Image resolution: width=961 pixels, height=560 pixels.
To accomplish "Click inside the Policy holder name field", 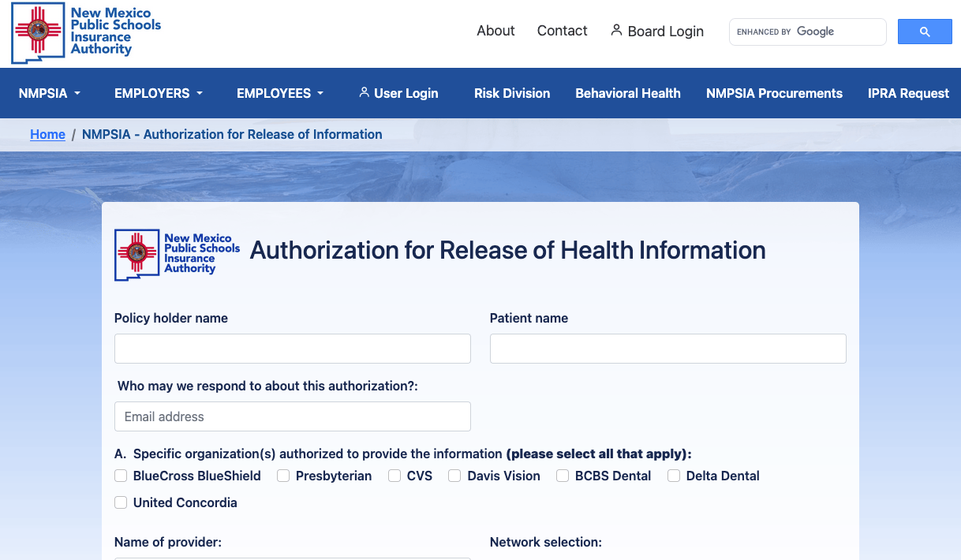I will tap(292, 348).
